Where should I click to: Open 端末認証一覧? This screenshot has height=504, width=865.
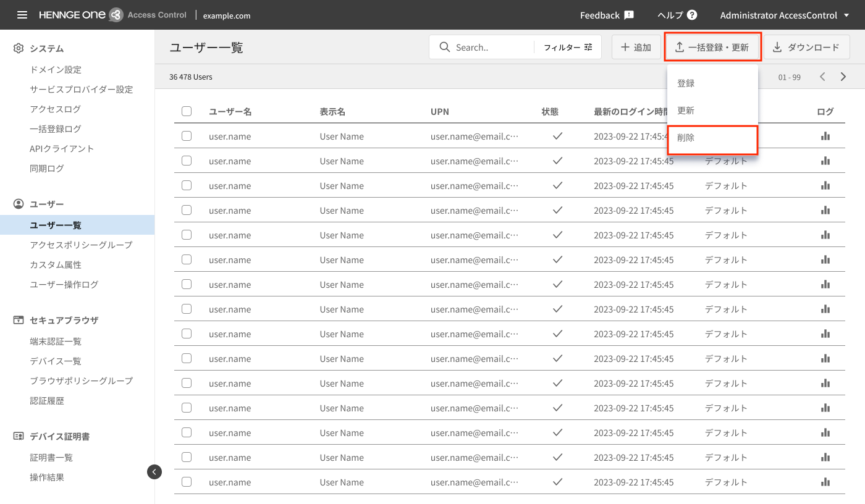pos(55,342)
